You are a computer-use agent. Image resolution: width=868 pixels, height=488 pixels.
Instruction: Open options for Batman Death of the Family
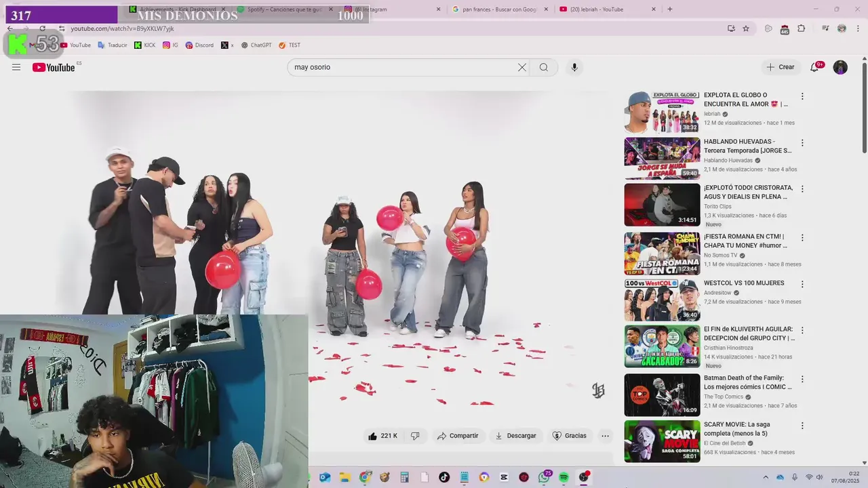pos(802,379)
